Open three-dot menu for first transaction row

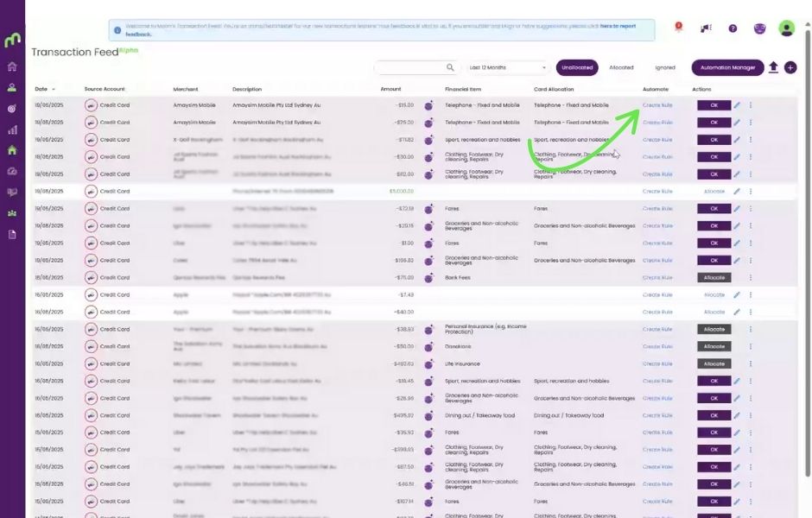pos(751,105)
